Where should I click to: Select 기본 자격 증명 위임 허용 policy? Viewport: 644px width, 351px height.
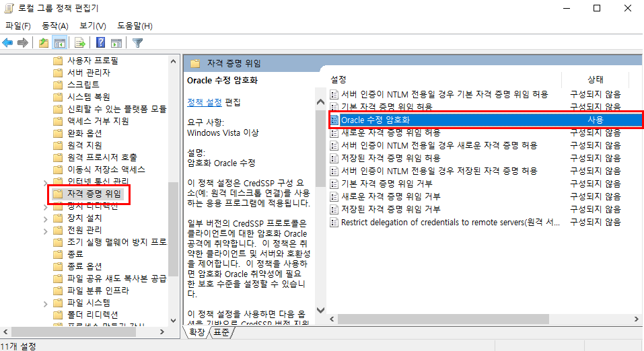(386, 107)
